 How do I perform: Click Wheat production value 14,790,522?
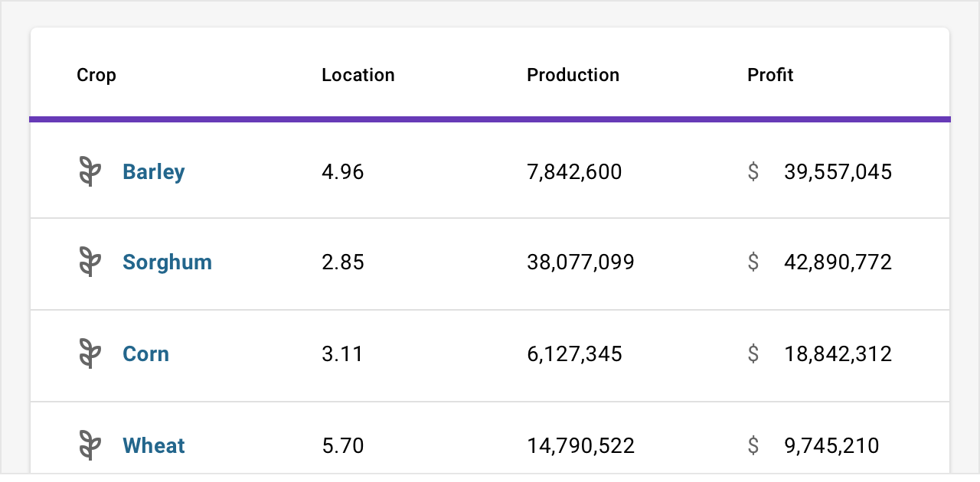580,445
